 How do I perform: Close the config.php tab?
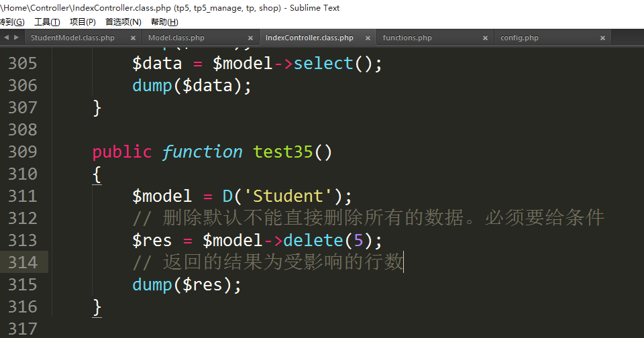602,38
